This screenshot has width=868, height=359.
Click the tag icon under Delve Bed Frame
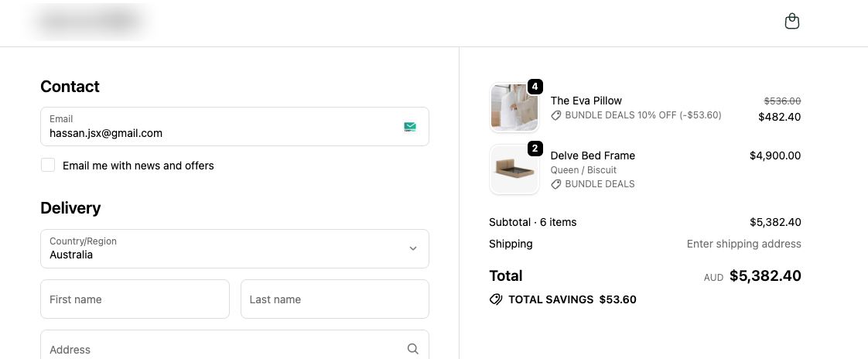click(x=555, y=184)
